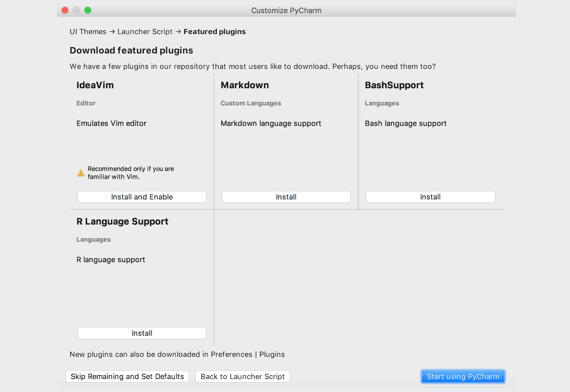570x392 pixels.
Task: Install the Markdown plugin
Action: (x=286, y=197)
